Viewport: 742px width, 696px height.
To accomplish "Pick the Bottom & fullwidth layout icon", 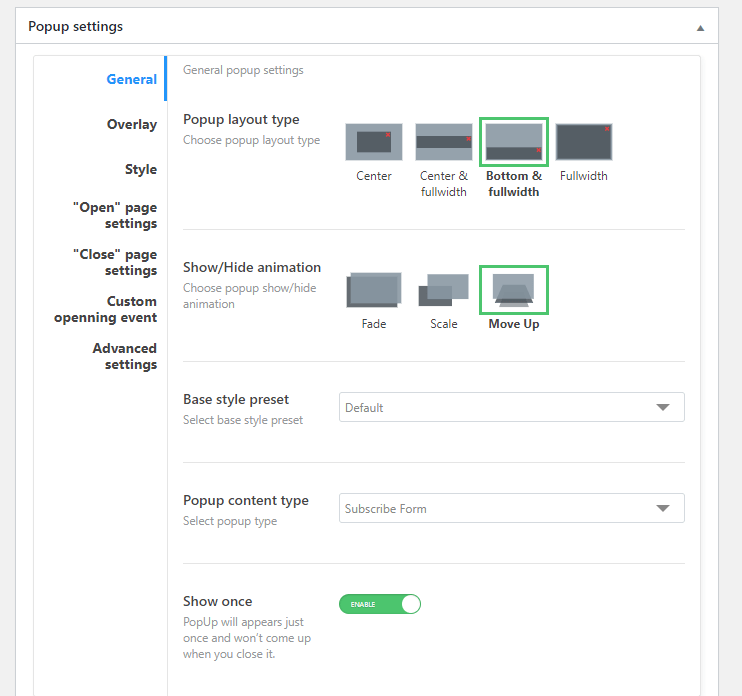I will 514,142.
